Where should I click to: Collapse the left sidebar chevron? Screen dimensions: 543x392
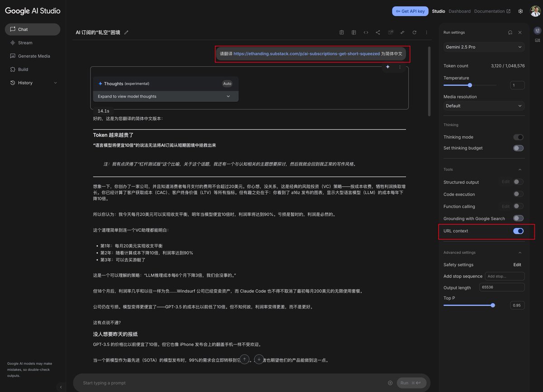point(61,387)
